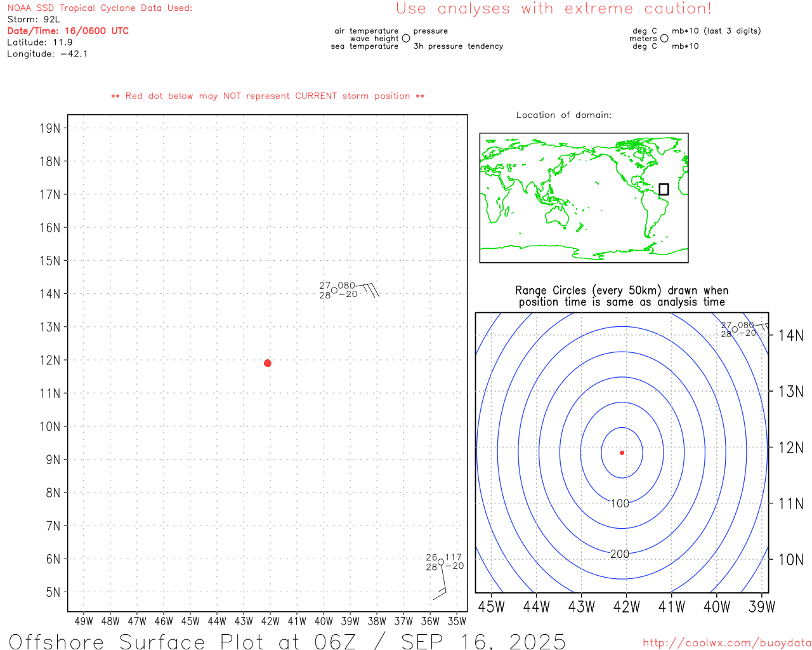This screenshot has height=650, width=812.
Task: Select the buoy station circle in range circles plot corner
Action: pyautogui.click(x=735, y=329)
